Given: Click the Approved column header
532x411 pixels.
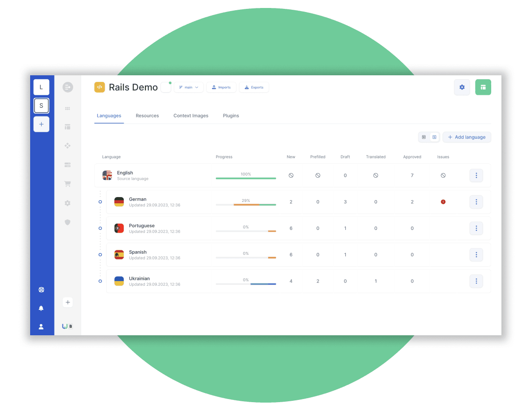Looking at the screenshot, I should [412, 157].
